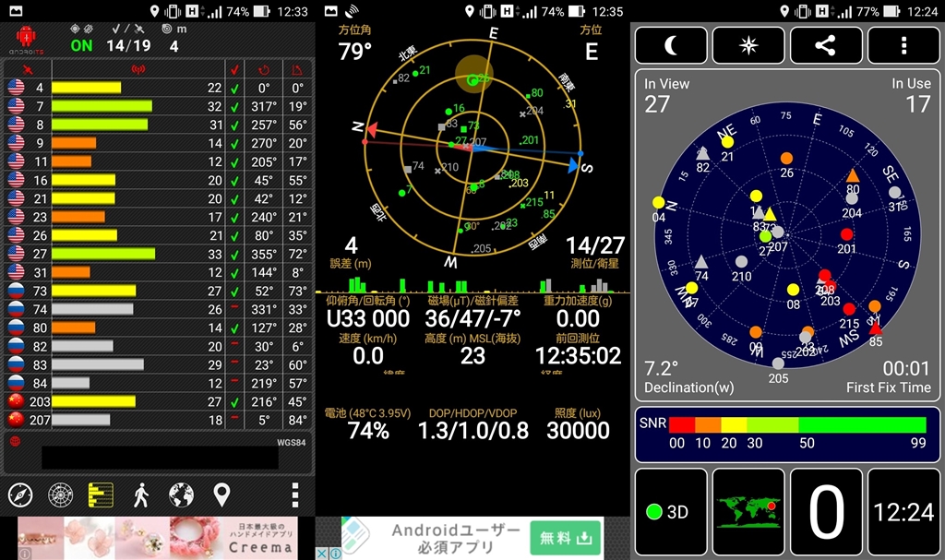Tap the 14/27 fix/satellite count
Viewport: 945px width, 560px height.
click(595, 245)
